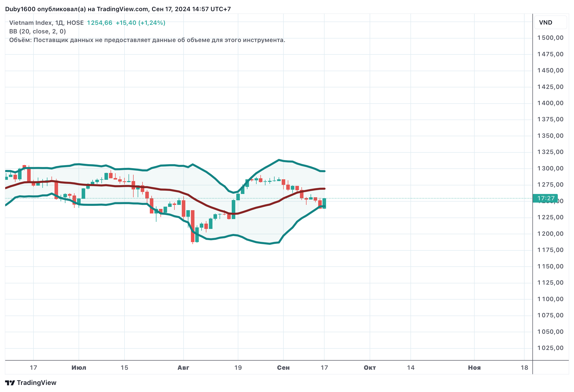
Task: Click the TradingView logo icon
Action: (10, 383)
